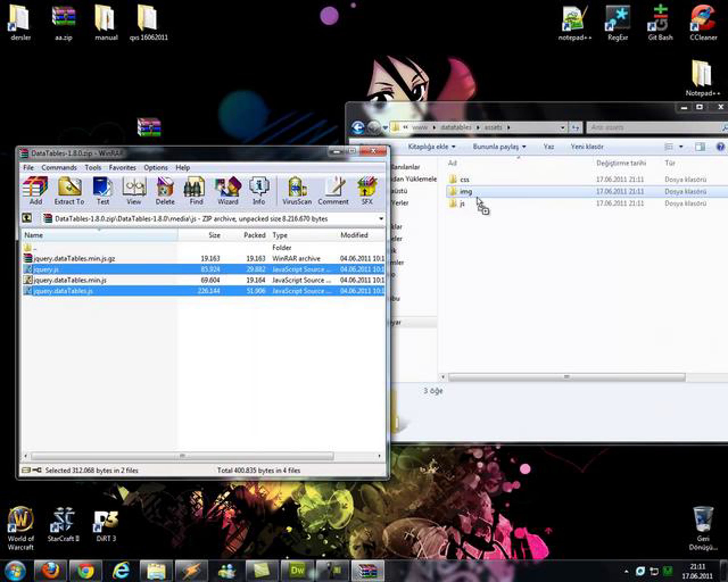Refresh the Explorer assets folder
This screenshot has width=728, height=582.
click(575, 128)
